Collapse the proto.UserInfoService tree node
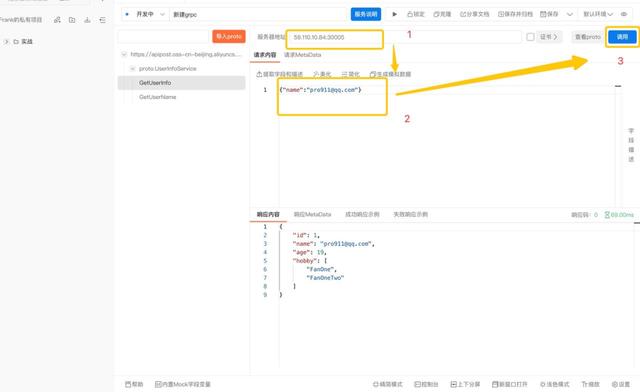The image size is (640, 392). pos(133,69)
